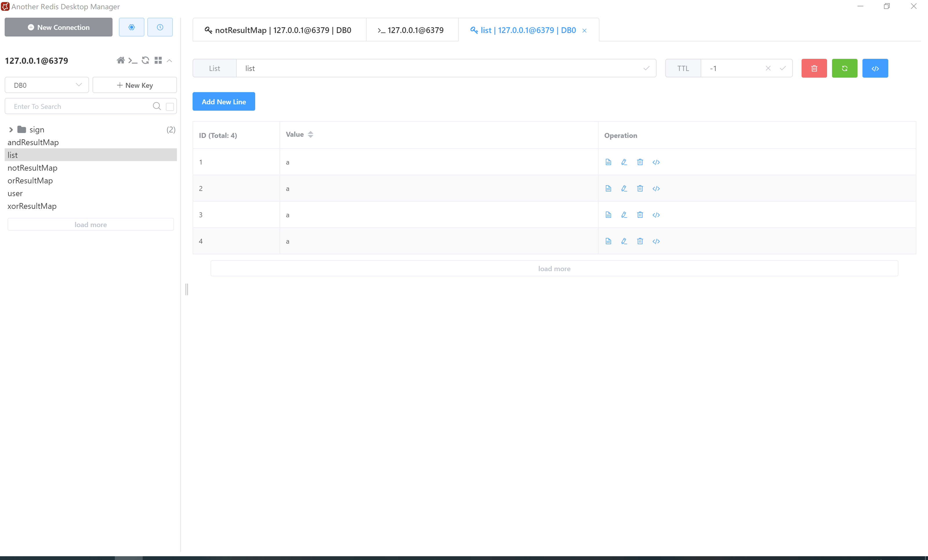928x560 pixels.
Task: Open the settings button beside New Connection
Action: click(131, 27)
